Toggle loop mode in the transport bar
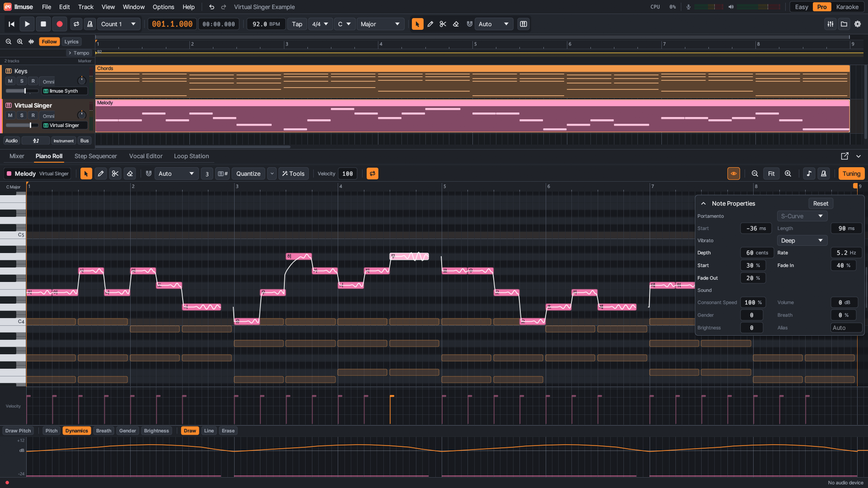The height and width of the screenshot is (488, 868). point(76,24)
